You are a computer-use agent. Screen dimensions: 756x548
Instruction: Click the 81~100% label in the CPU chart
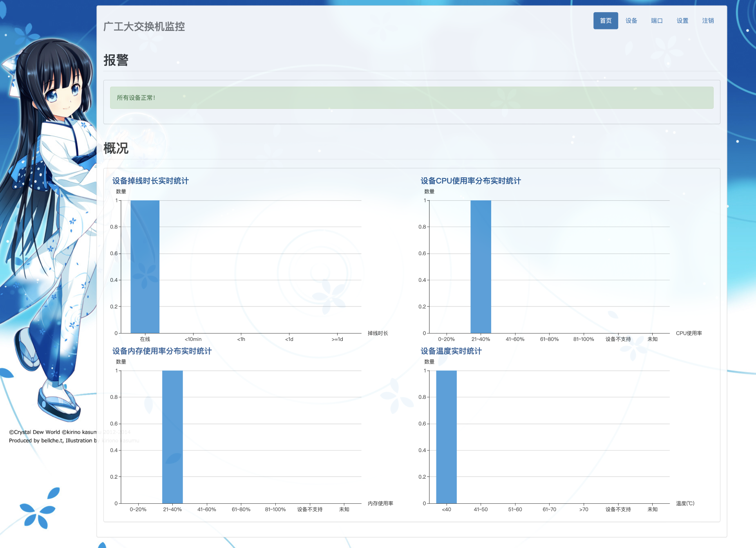(584, 339)
